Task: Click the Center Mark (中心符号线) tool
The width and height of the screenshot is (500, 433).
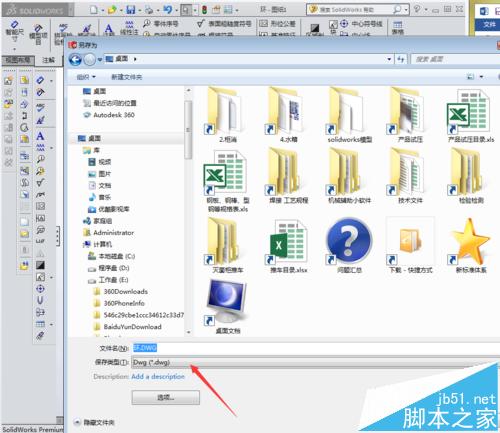Action: click(361, 24)
